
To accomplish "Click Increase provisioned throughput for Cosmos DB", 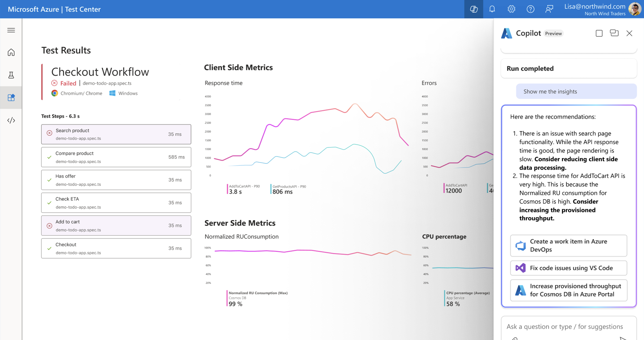I will pos(569,290).
